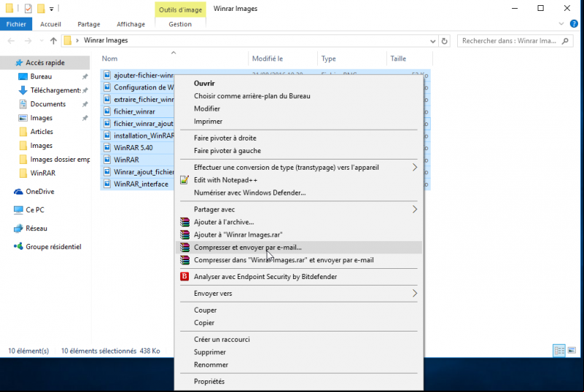Image resolution: width=584 pixels, height=392 pixels.
Task: Open the quick access toolbar customize dropdown
Action: click(x=52, y=9)
